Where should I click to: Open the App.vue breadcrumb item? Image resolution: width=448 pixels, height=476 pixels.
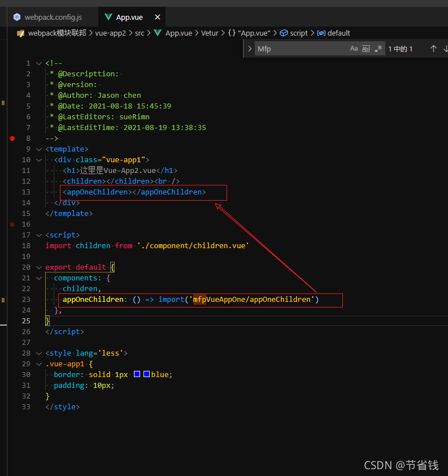179,33
